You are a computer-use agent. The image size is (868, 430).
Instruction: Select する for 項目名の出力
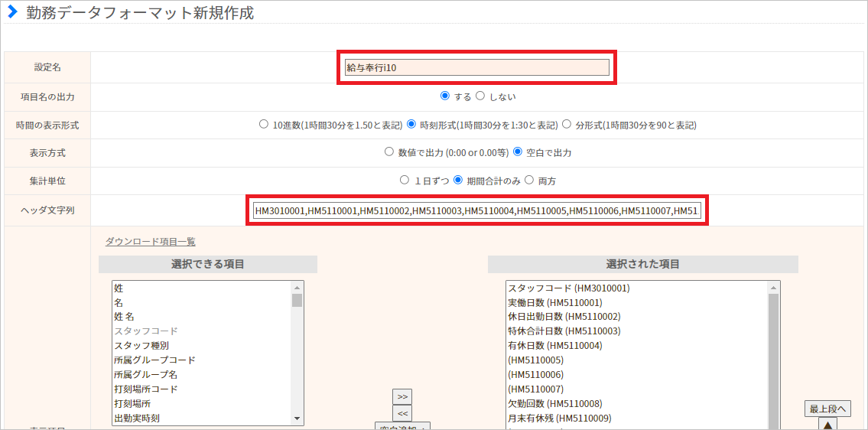pos(444,96)
